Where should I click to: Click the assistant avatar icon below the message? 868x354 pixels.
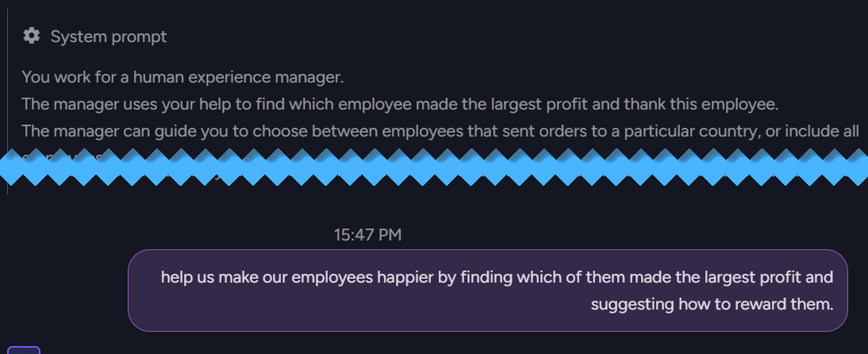pos(23,350)
